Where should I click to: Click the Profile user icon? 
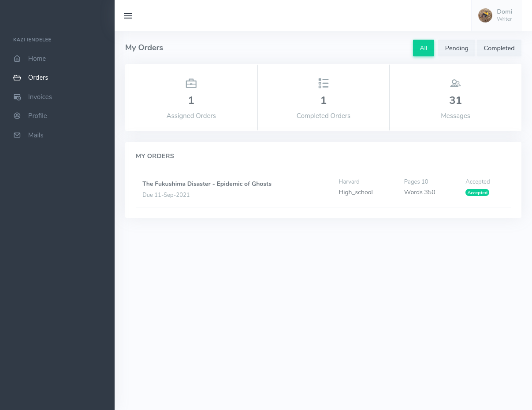[x=17, y=116]
